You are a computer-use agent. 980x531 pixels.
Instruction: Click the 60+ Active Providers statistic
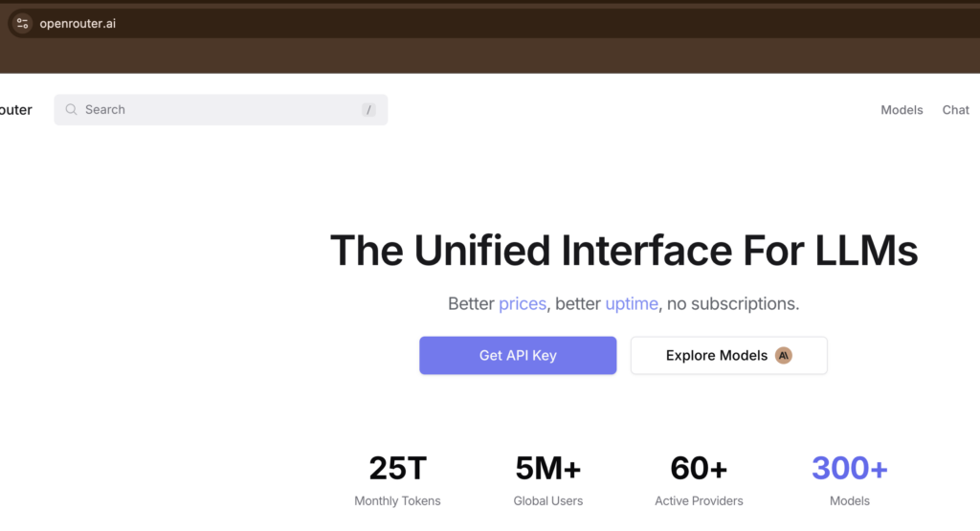[699, 479]
